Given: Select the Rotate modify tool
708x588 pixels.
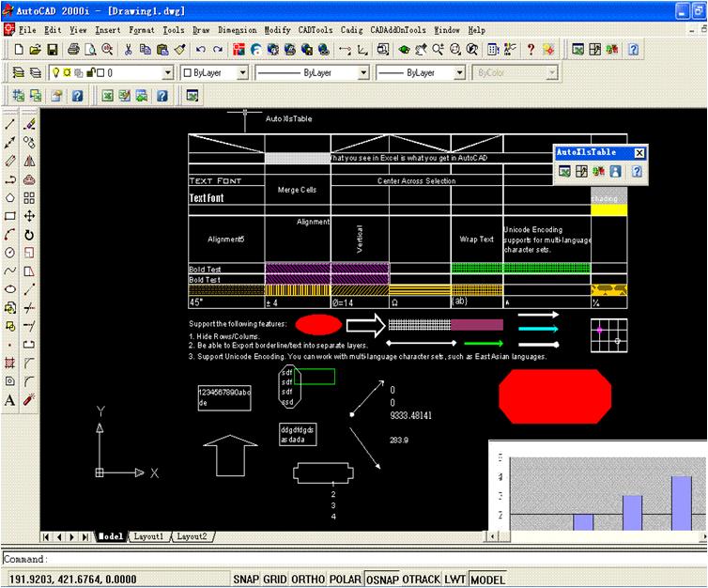Looking at the screenshot, I should [29, 235].
